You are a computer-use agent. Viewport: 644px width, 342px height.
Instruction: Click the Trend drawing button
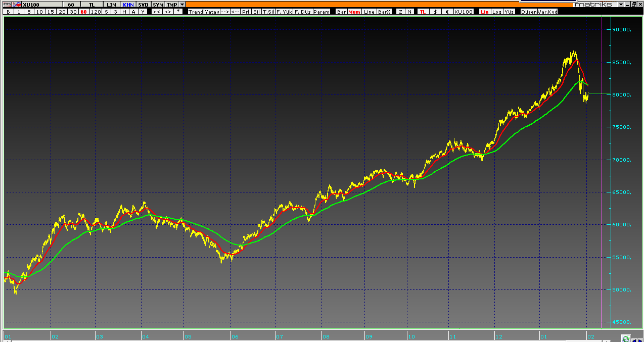pos(195,12)
